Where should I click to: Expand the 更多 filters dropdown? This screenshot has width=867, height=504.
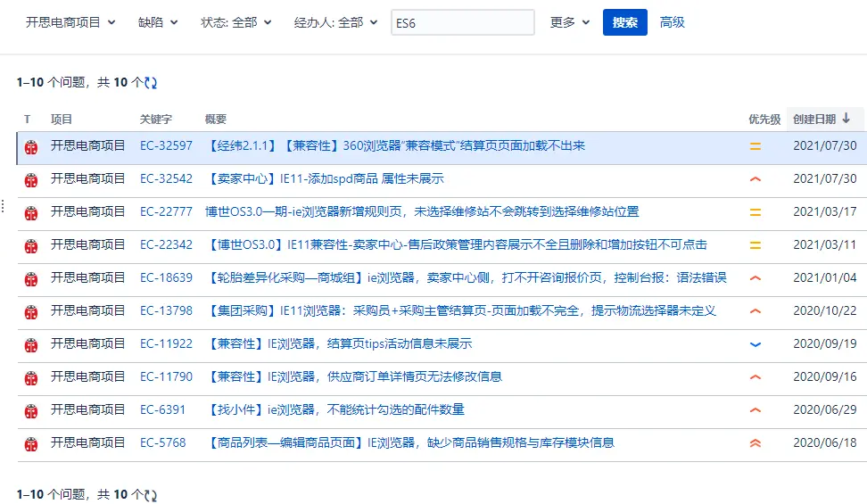[570, 22]
